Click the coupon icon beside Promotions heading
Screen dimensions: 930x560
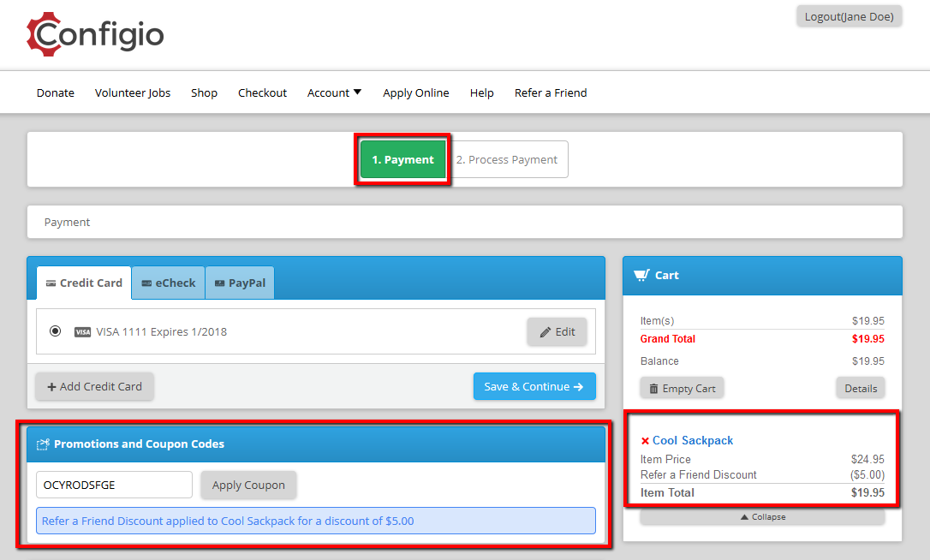[43, 444]
